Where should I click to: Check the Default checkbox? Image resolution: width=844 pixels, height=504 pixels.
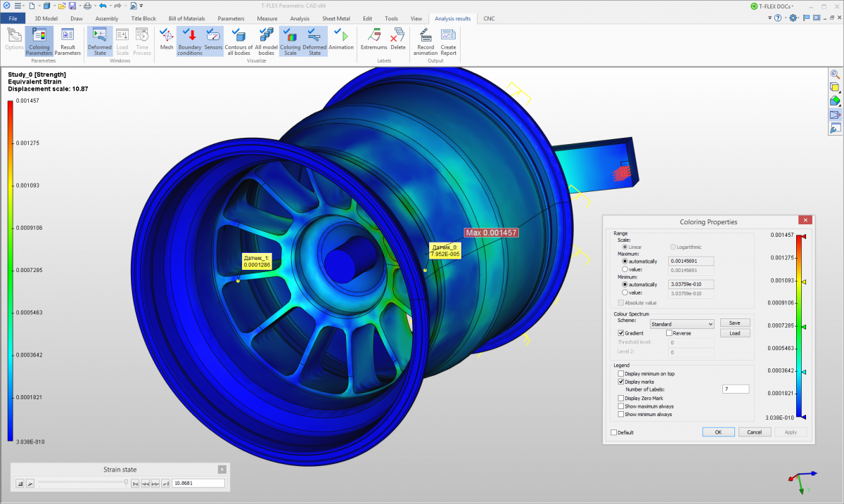point(614,432)
